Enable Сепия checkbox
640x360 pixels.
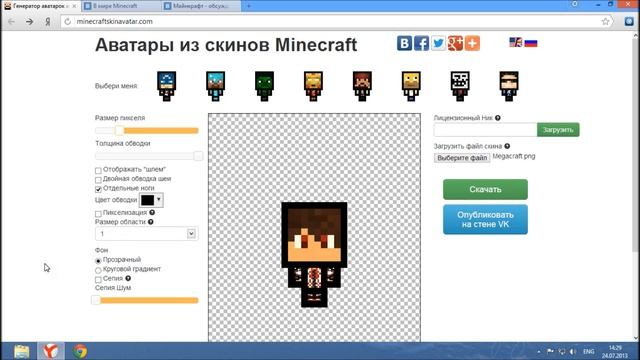[98, 280]
